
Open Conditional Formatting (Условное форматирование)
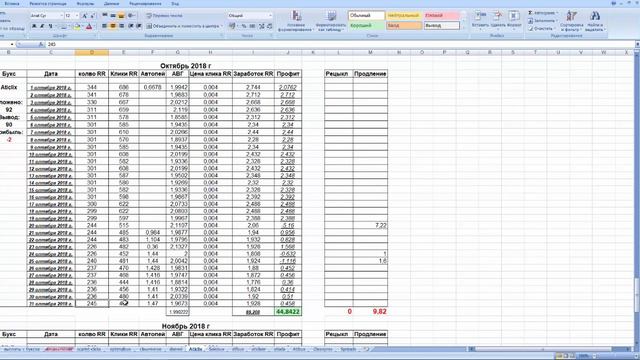point(296,21)
